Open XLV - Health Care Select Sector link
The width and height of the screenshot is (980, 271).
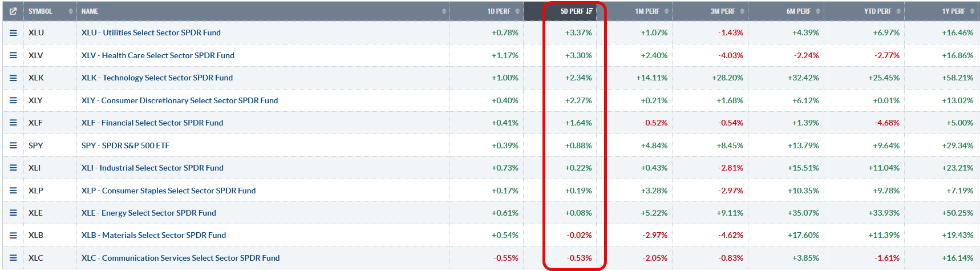158,55
